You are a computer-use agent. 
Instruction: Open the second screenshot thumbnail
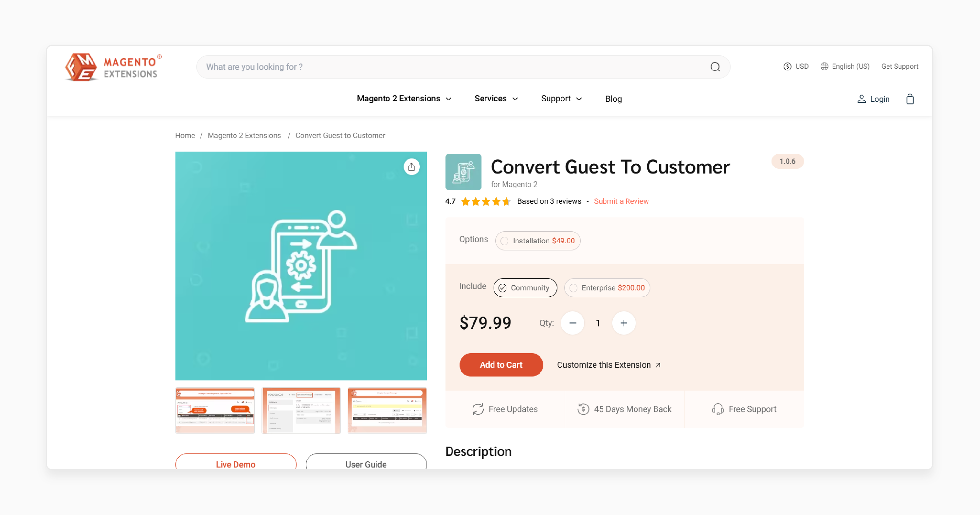(301, 411)
